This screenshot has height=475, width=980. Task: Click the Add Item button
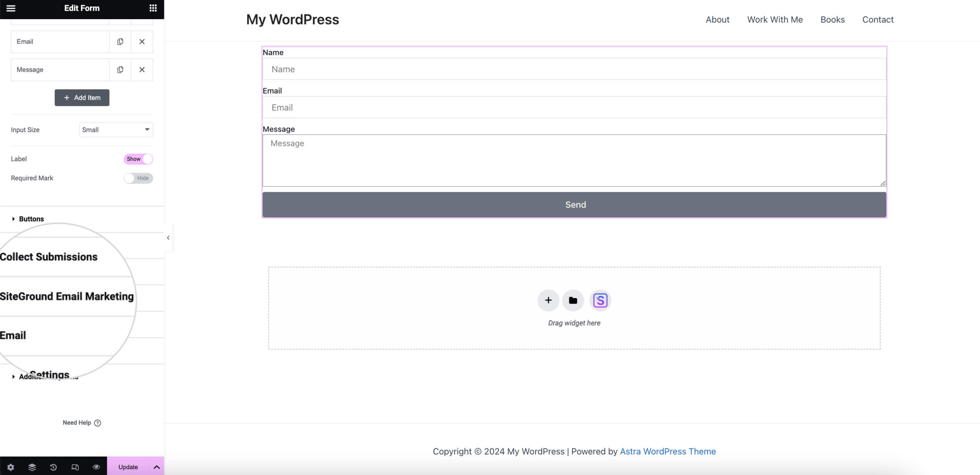click(82, 98)
